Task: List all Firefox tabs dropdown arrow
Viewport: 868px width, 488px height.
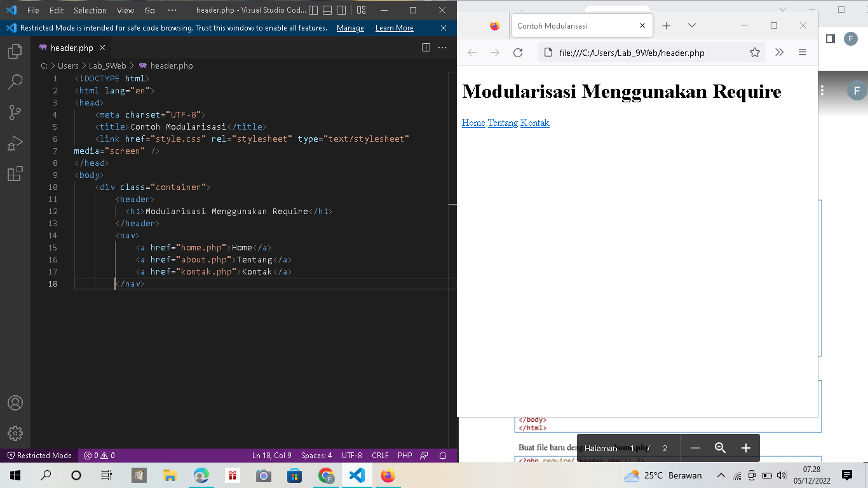Action: tap(692, 25)
